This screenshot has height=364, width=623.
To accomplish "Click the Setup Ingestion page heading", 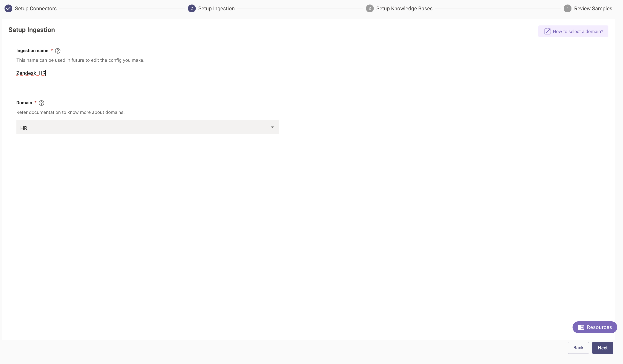I will pos(32,30).
